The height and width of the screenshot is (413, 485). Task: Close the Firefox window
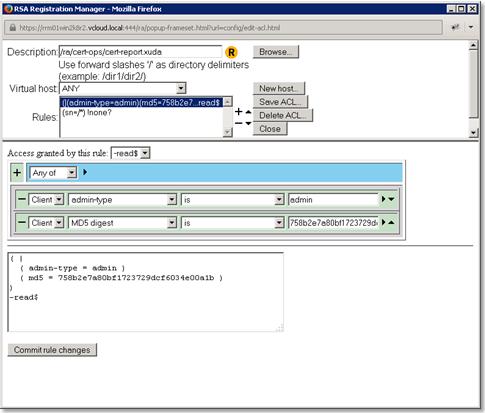point(472,9)
